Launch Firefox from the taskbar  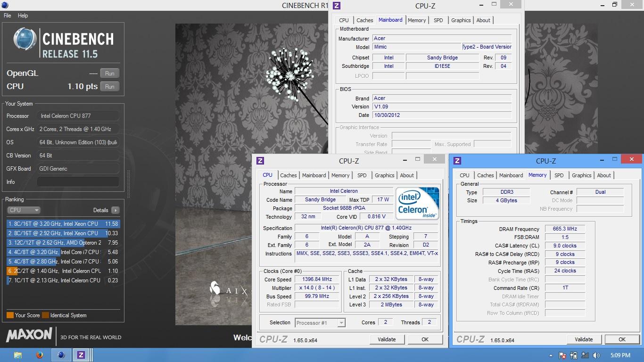click(x=40, y=355)
